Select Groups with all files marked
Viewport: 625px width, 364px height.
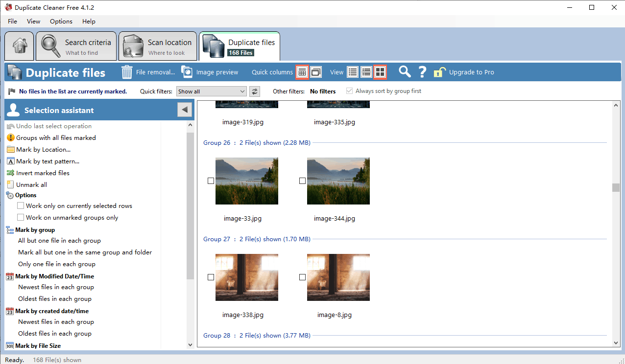[51, 138]
